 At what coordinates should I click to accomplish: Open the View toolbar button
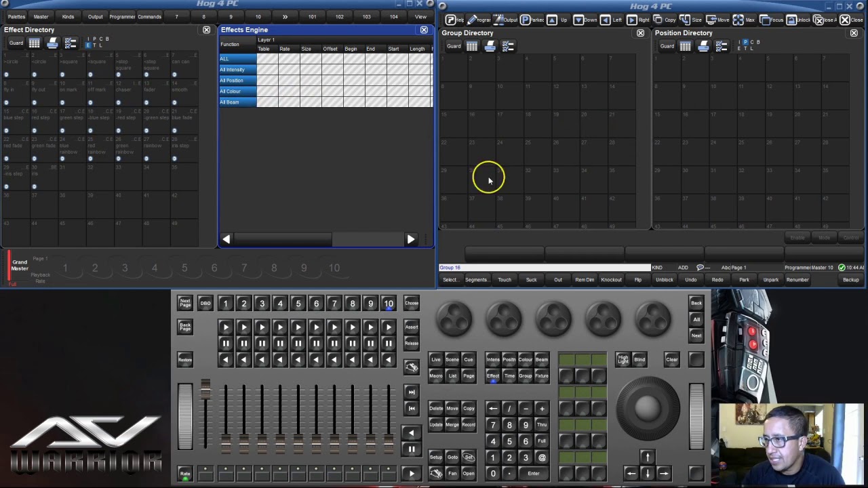(420, 16)
